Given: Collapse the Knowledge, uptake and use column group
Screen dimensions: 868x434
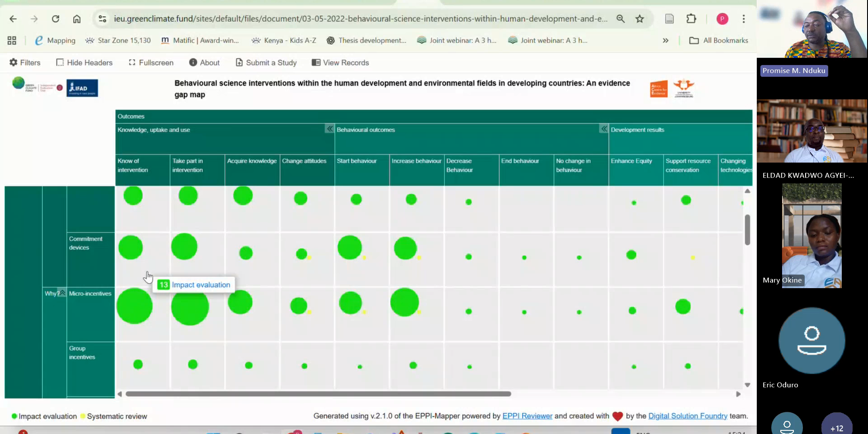Looking at the screenshot, I should point(330,129).
